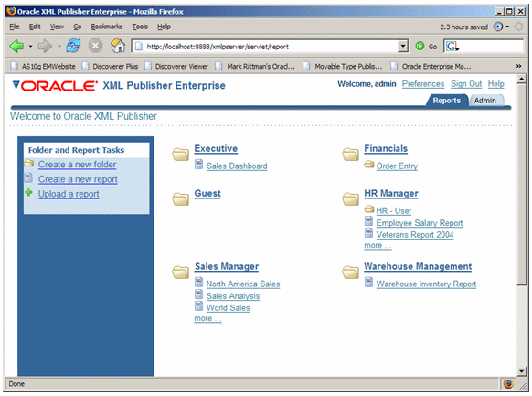Screen dimensions: 532x396
Task: Click the Forward arrow button
Action: (45, 46)
